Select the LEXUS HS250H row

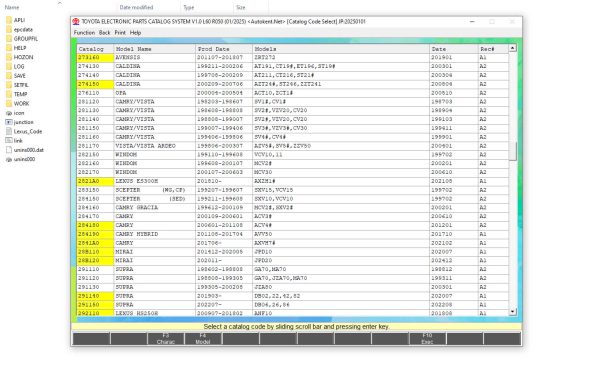pyautogui.click(x=293, y=313)
